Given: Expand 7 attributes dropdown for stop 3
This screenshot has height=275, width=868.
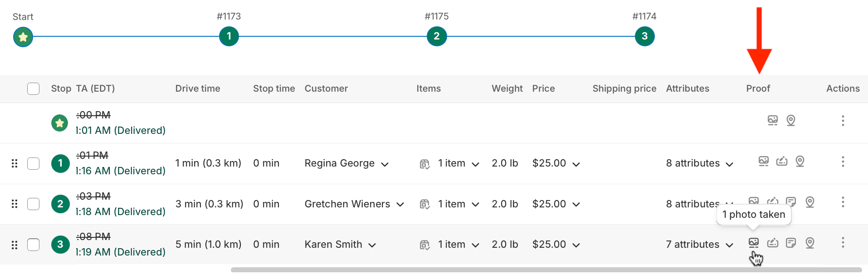Looking at the screenshot, I should tap(699, 245).
